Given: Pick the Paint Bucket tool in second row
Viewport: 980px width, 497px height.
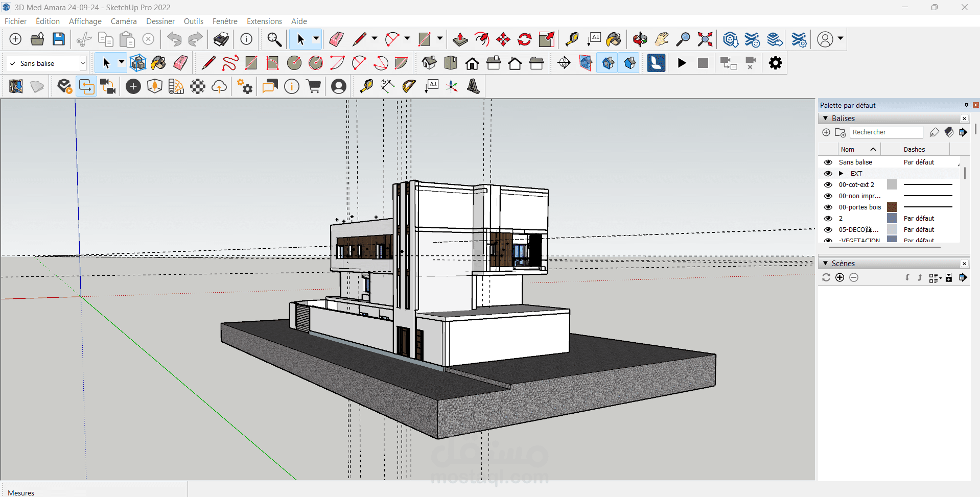Looking at the screenshot, I should point(158,63).
